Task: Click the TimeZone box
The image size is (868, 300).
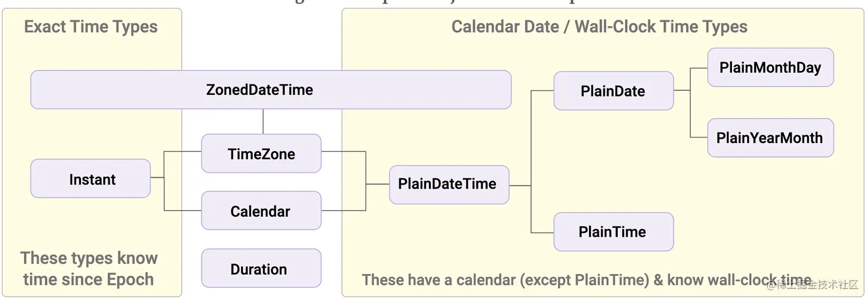Action: click(x=261, y=153)
